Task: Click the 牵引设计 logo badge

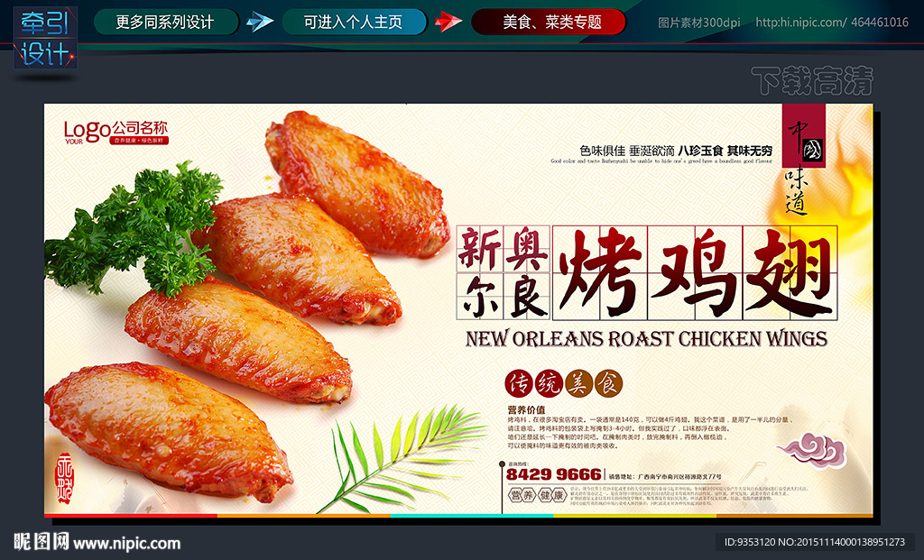Action: pyautogui.click(x=45, y=38)
